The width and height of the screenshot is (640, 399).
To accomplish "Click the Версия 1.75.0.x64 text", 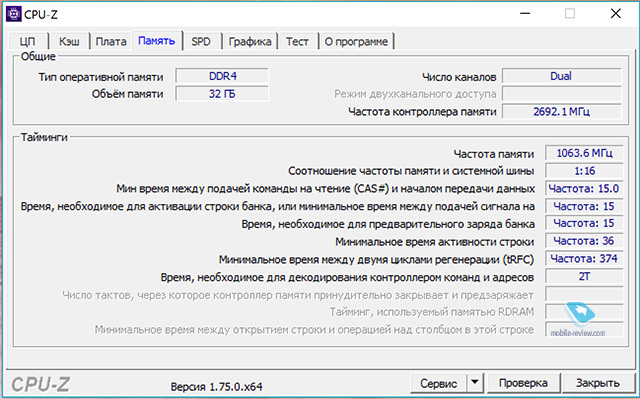I will point(216,387).
